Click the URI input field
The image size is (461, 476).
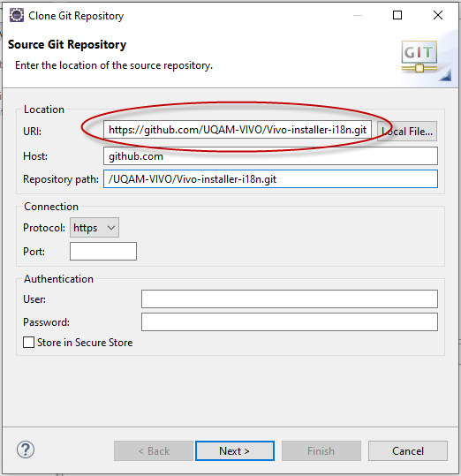coord(238,130)
